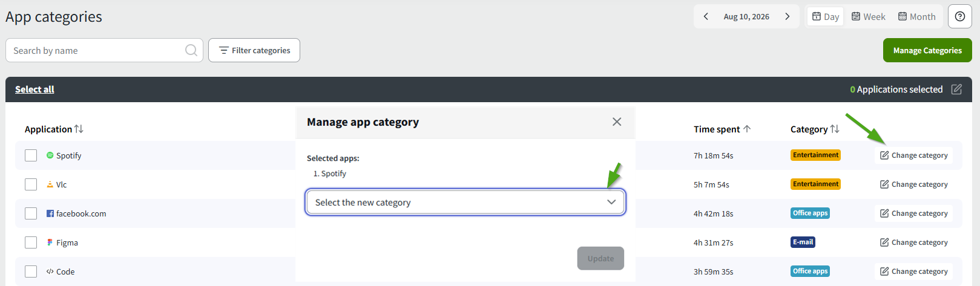The height and width of the screenshot is (286, 980).
Task: Click edit icon beside Applications selected
Action: click(956, 89)
